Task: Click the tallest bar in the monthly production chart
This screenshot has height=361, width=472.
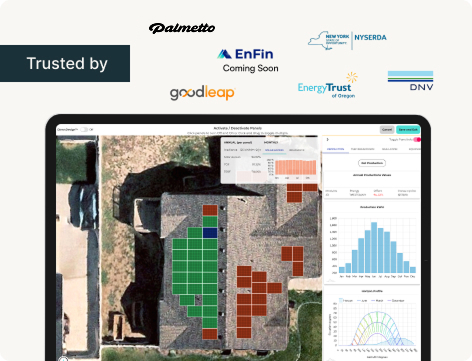Action: (374, 247)
